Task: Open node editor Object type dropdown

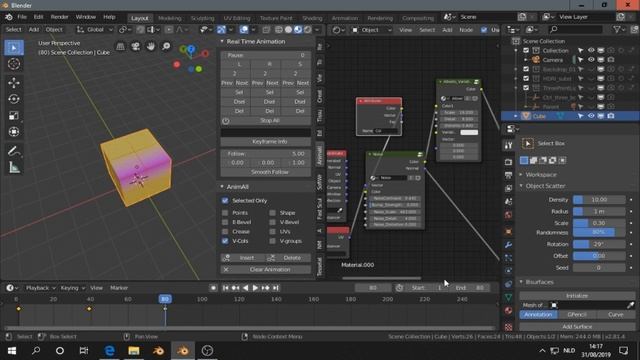Action: point(371,30)
